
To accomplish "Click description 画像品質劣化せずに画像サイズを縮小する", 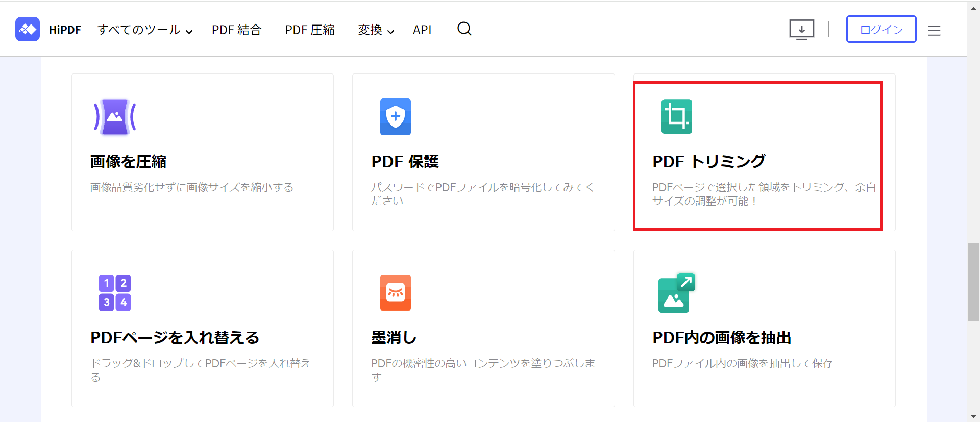I will pos(192,187).
